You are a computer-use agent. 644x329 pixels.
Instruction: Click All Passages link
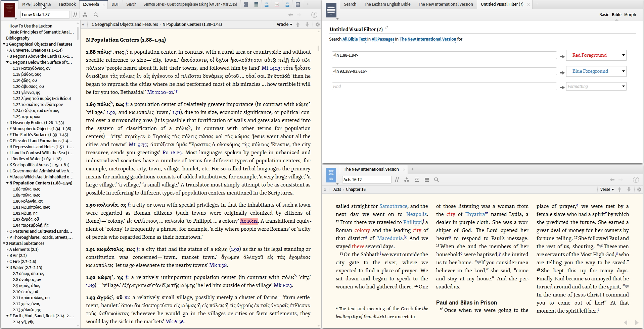coord(383,39)
